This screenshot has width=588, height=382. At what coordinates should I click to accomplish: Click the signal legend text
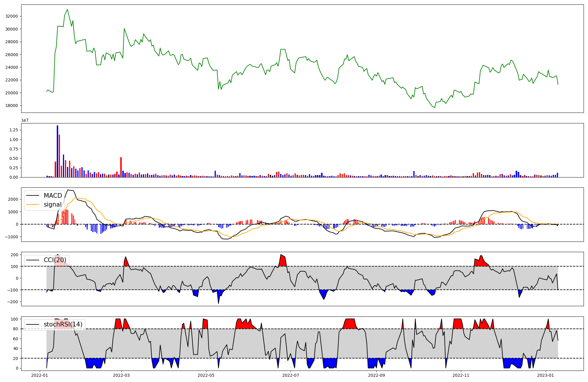pos(53,205)
